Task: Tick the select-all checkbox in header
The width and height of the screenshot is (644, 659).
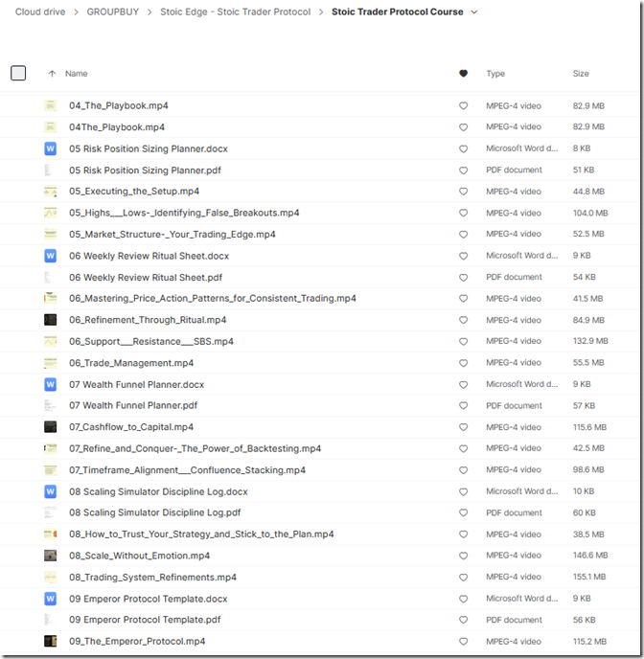Action: [18, 74]
